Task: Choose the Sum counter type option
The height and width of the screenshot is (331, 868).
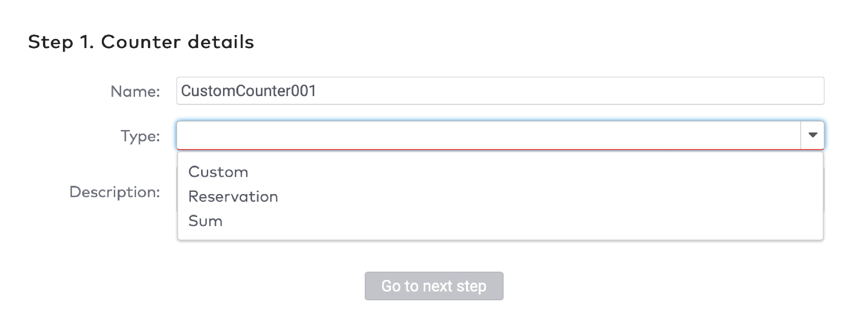Action: pyautogui.click(x=206, y=221)
